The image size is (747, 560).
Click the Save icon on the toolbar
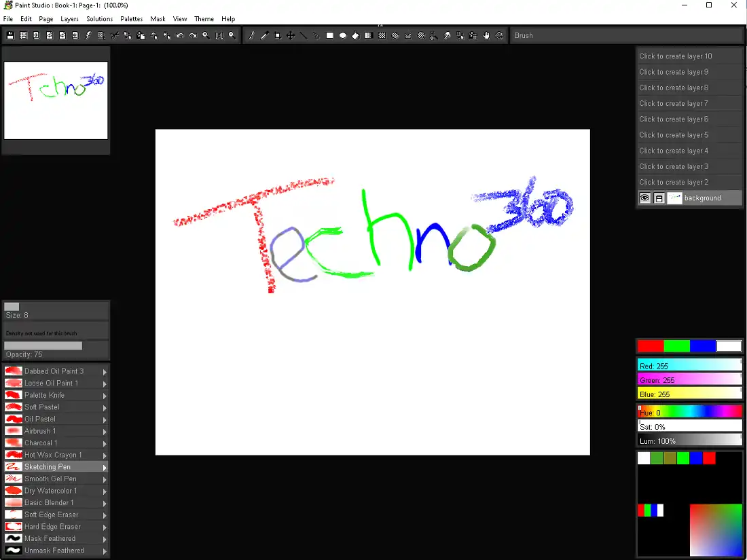[10, 35]
